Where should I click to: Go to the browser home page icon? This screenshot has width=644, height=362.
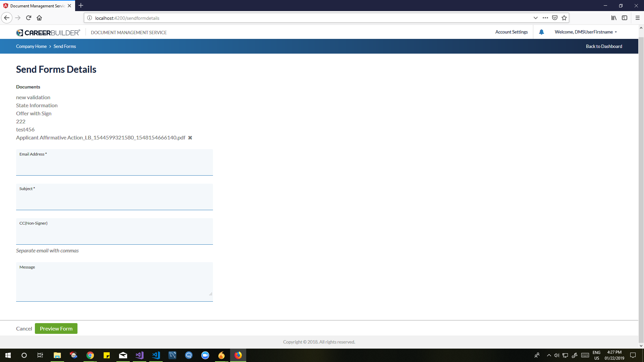pyautogui.click(x=39, y=18)
